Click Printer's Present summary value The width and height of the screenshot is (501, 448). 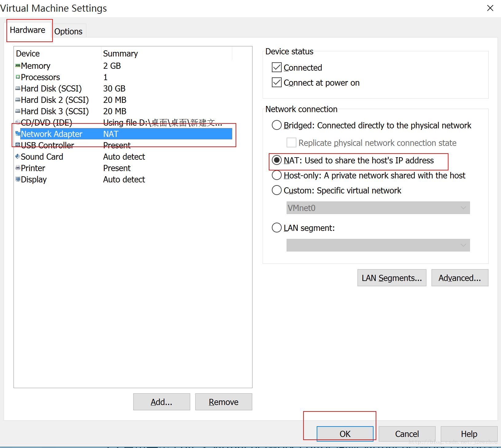pyautogui.click(x=117, y=168)
